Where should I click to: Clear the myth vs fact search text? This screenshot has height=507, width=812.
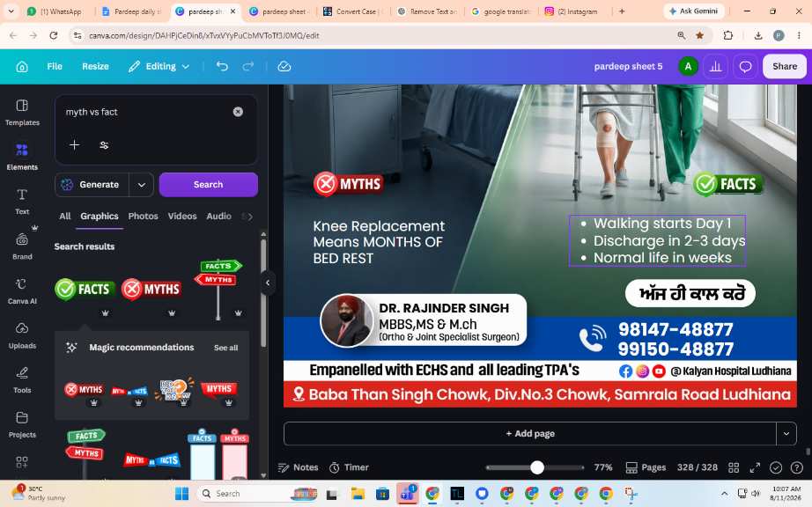click(x=238, y=112)
